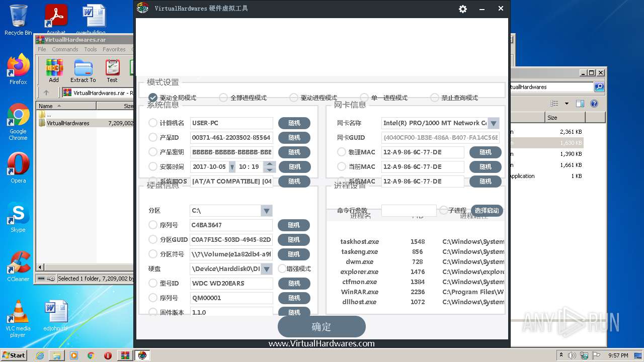The width and height of the screenshot is (644, 362).
Task: Randomize 型号ID with 随机 button
Action: [x=294, y=284]
